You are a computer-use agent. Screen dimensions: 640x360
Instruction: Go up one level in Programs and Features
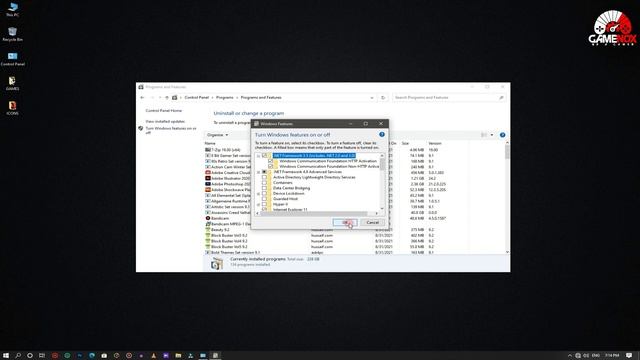tap(167, 98)
